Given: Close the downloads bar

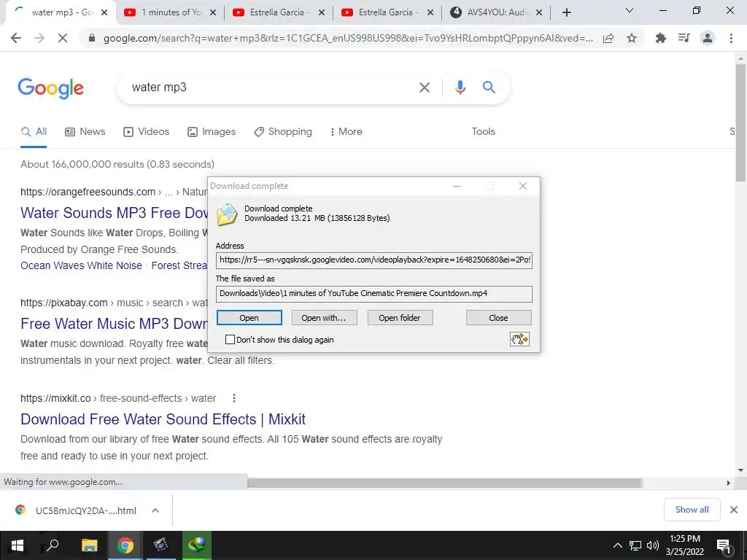Looking at the screenshot, I should pos(734,510).
